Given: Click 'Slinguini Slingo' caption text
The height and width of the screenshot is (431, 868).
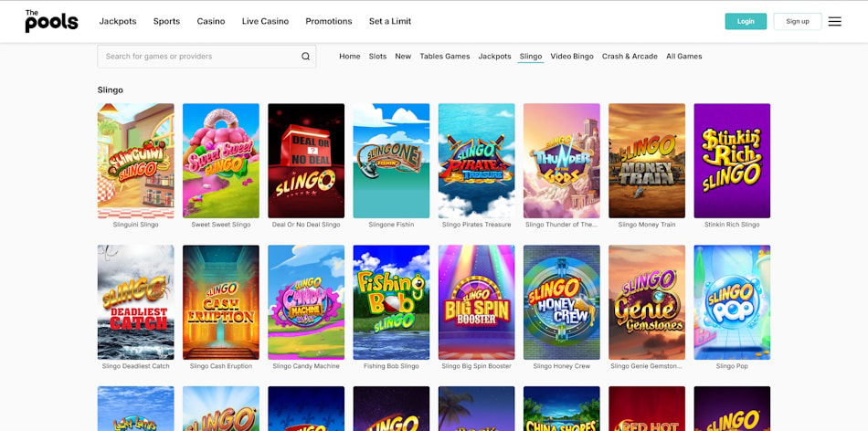Looking at the screenshot, I should coord(135,225).
